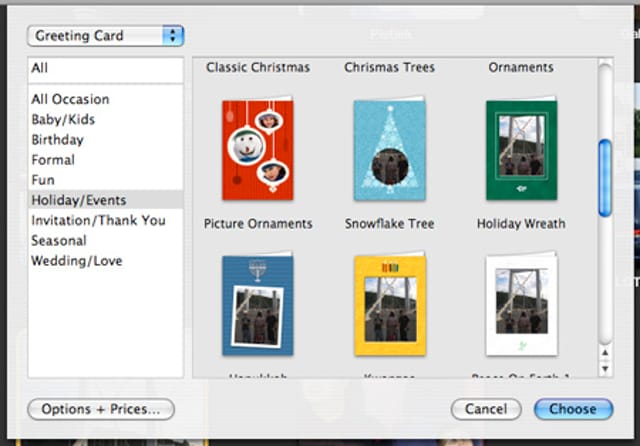640x446 pixels.
Task: Click the blue theme scrollbar thumb
Action: point(605,178)
